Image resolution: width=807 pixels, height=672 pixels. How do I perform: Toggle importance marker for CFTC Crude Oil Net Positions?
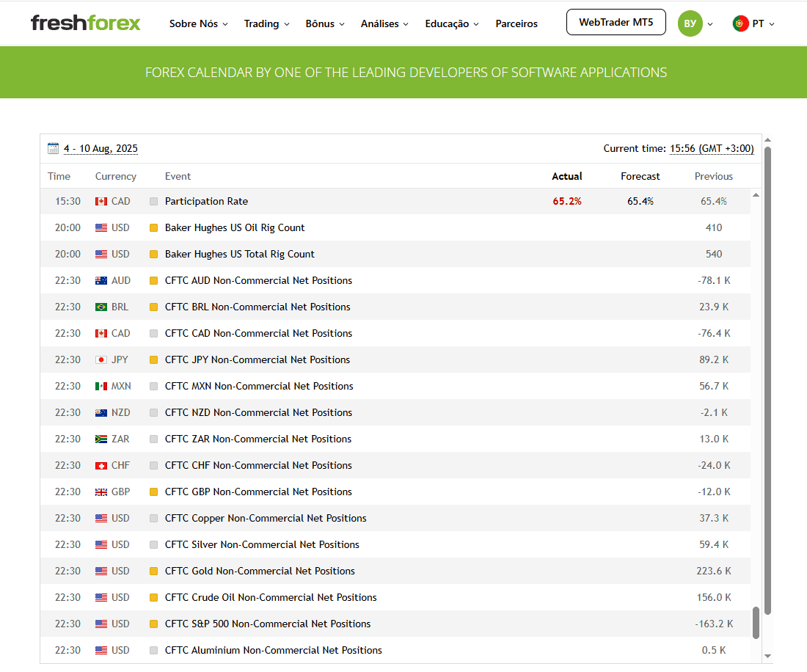(x=153, y=597)
